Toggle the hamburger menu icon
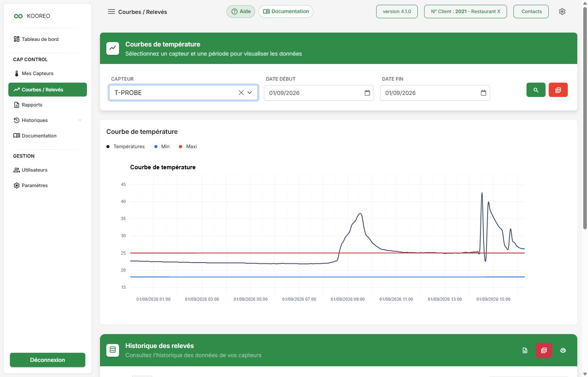The width and height of the screenshot is (588, 377). (111, 12)
